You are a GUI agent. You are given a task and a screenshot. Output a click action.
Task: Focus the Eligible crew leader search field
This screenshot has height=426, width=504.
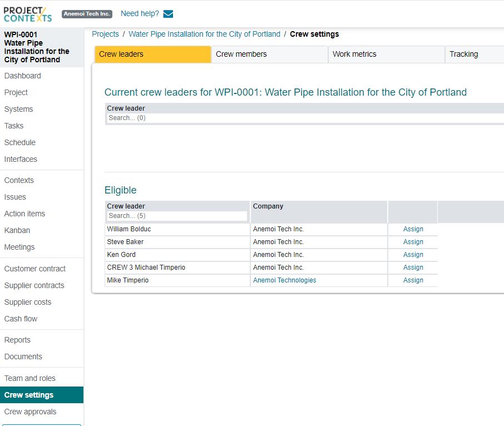[x=177, y=216]
